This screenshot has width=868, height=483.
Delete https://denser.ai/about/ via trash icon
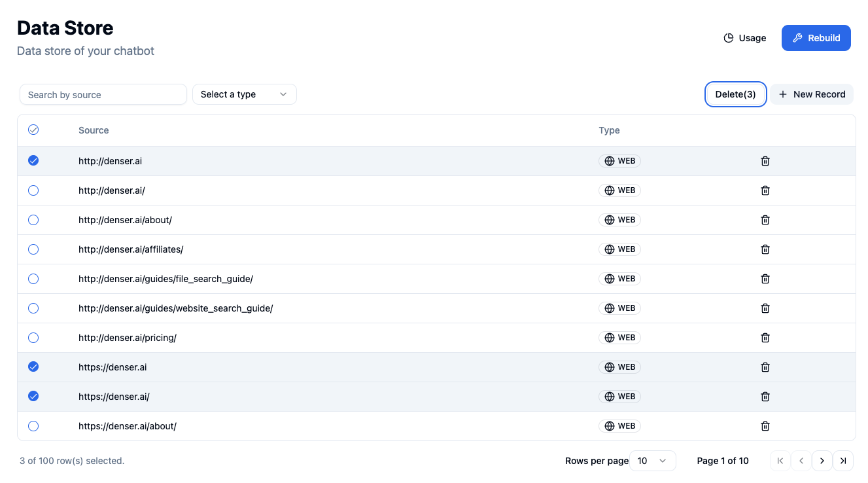pyautogui.click(x=765, y=426)
